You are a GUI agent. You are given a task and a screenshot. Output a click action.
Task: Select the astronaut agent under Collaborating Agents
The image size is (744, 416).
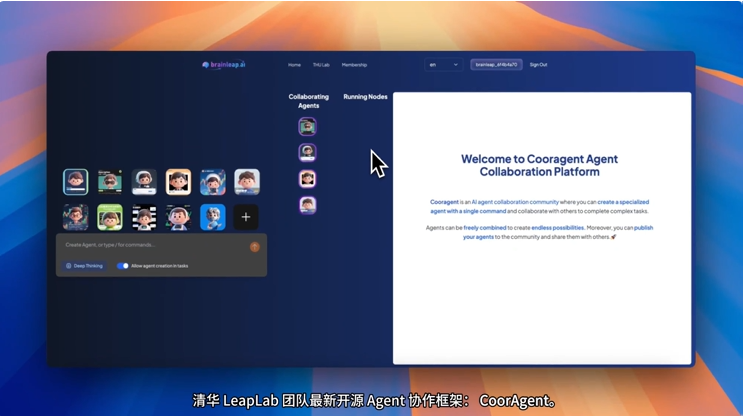click(x=307, y=153)
